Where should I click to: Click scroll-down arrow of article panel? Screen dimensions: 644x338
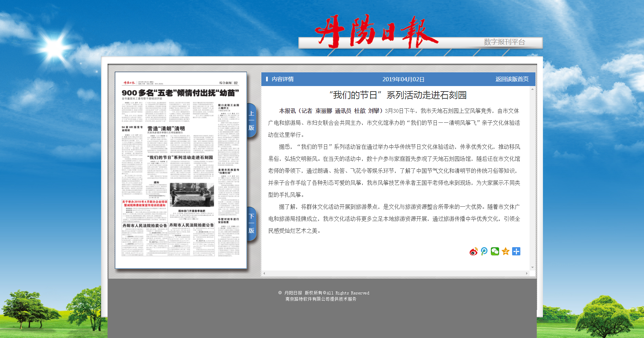pyautogui.click(x=532, y=267)
